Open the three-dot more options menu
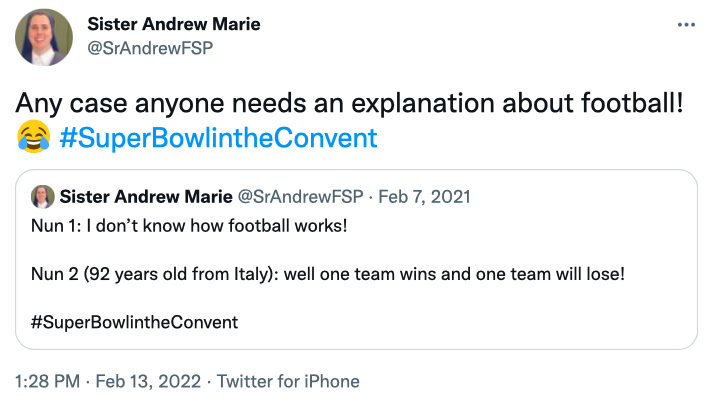Image resolution: width=713 pixels, height=403 pixels. click(x=684, y=25)
